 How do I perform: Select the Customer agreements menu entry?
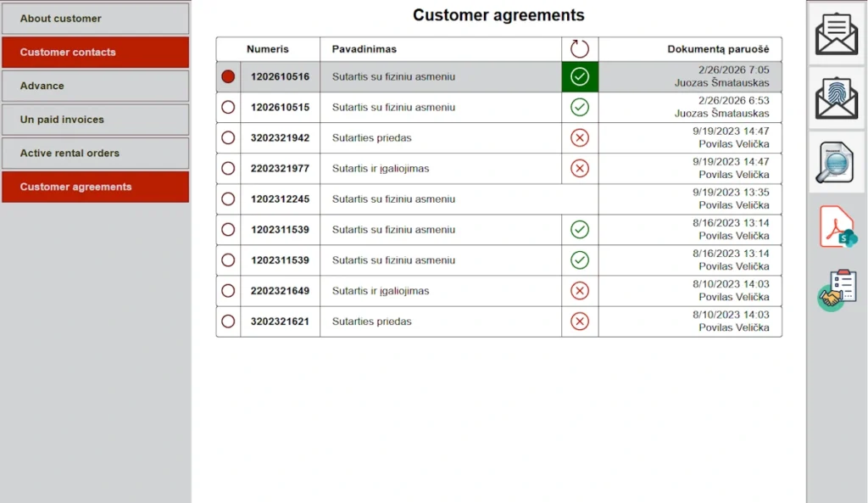pos(95,187)
